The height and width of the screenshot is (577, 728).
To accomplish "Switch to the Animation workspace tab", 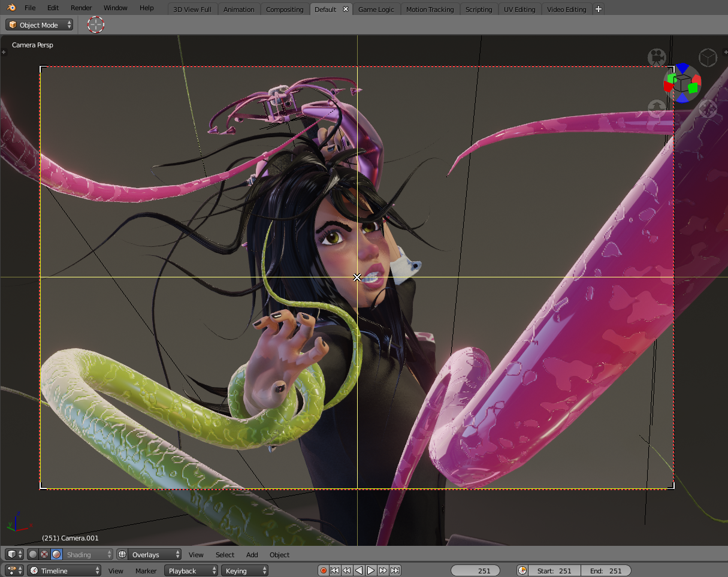I will point(238,10).
